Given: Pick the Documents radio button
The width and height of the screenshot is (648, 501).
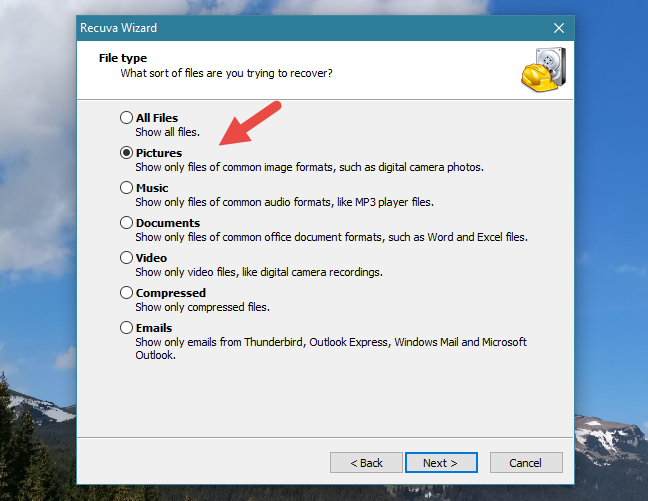Looking at the screenshot, I should (x=126, y=223).
